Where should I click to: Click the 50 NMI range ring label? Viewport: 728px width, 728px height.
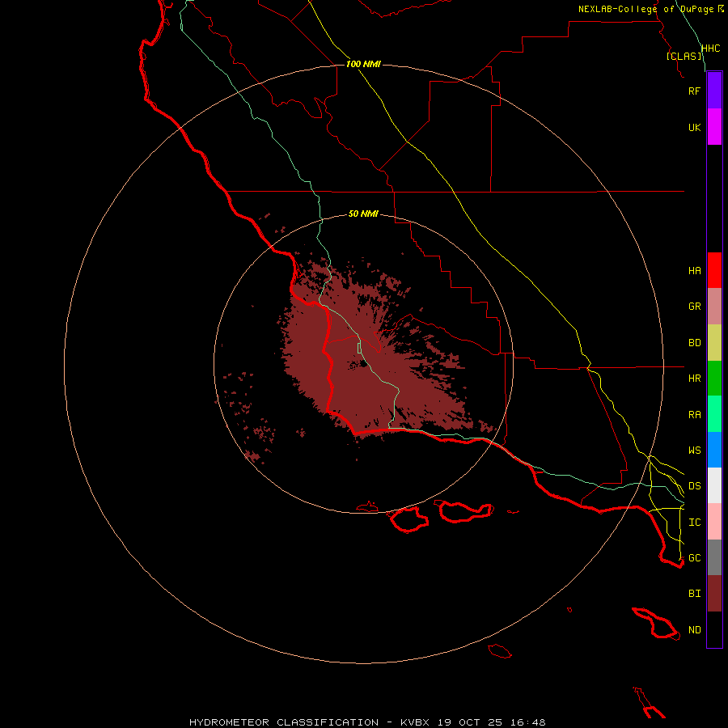pos(363,214)
